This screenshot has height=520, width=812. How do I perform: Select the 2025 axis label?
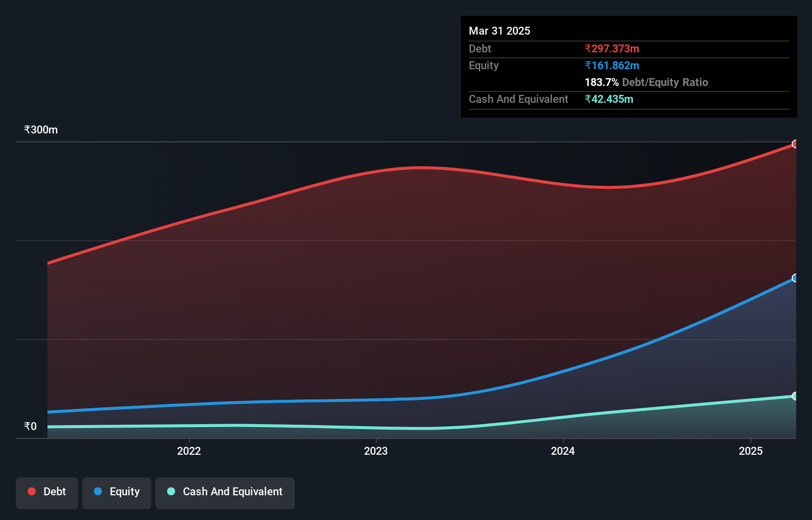tap(751, 451)
